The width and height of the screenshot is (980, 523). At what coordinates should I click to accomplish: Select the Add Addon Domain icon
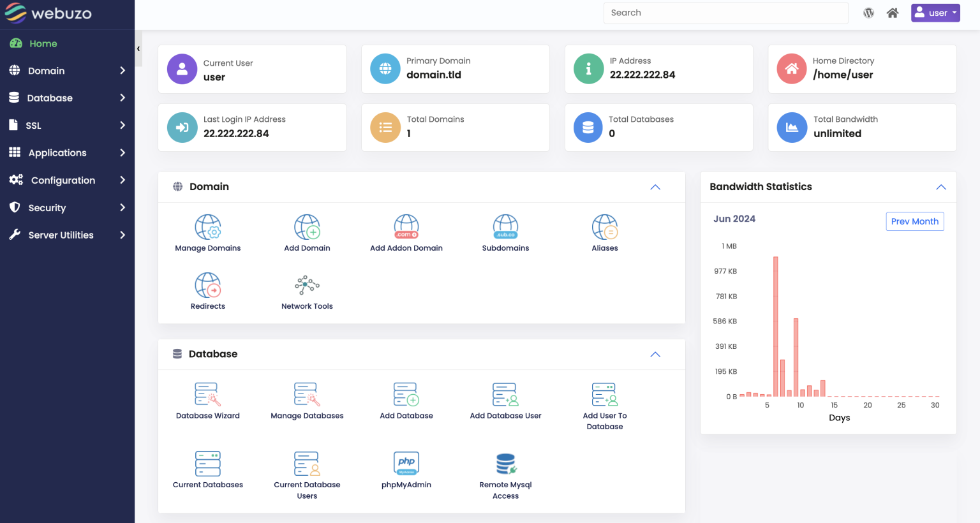(406, 232)
